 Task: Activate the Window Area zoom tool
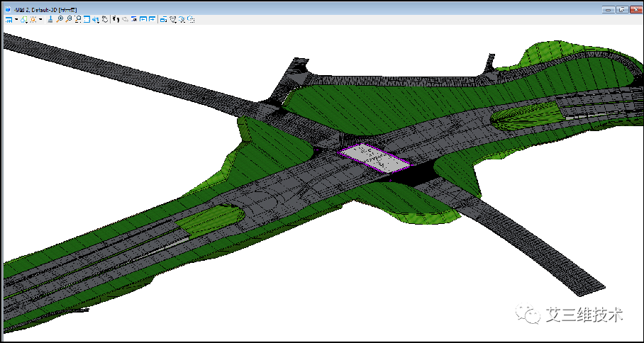77,20
